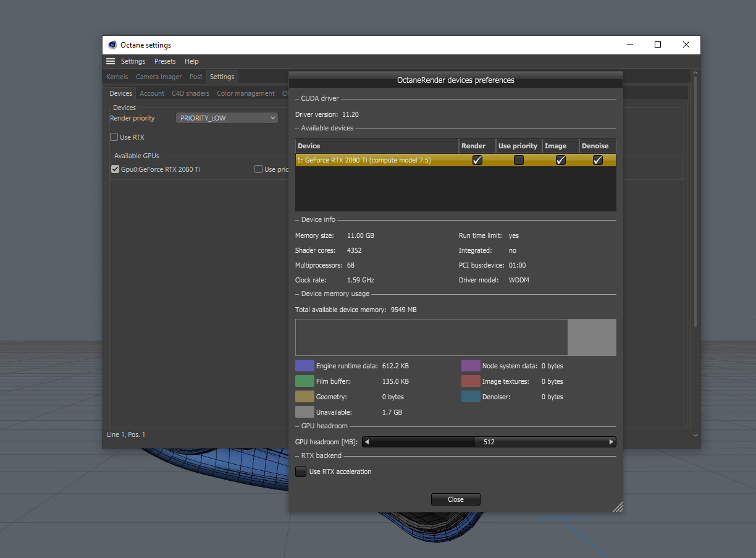The width and height of the screenshot is (756, 558).
Task: Toggle the Use priority checkbox under Available GPUs
Action: 259,169
